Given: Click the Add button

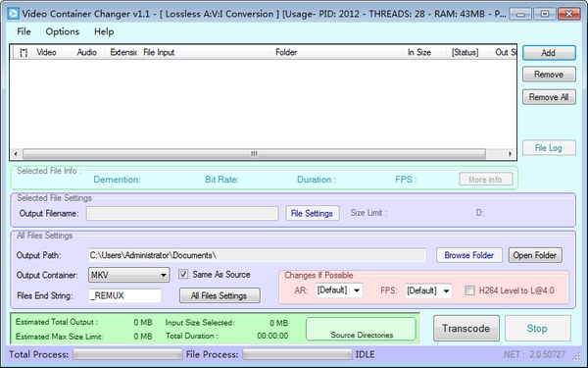Looking at the screenshot, I should (x=549, y=53).
